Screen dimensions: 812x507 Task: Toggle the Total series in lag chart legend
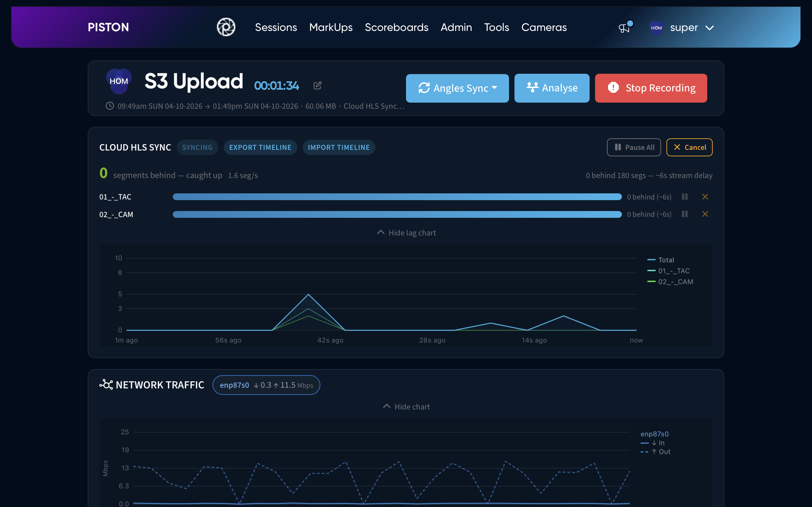[661, 260]
